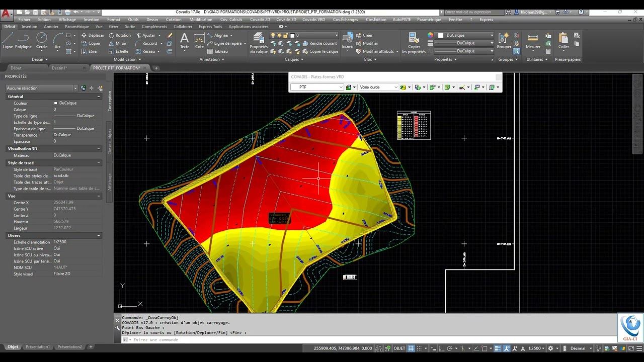Viewport: 644px width, 362px height.
Task: Choose the Arc tool
Action: click(x=58, y=41)
